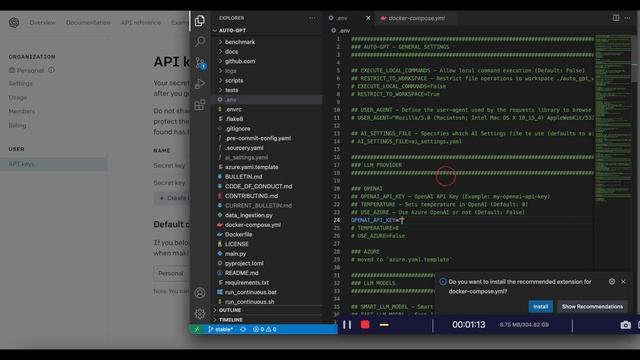Open .pre-commit-config.yaml file
The height and width of the screenshot is (360, 640).
(258, 138)
